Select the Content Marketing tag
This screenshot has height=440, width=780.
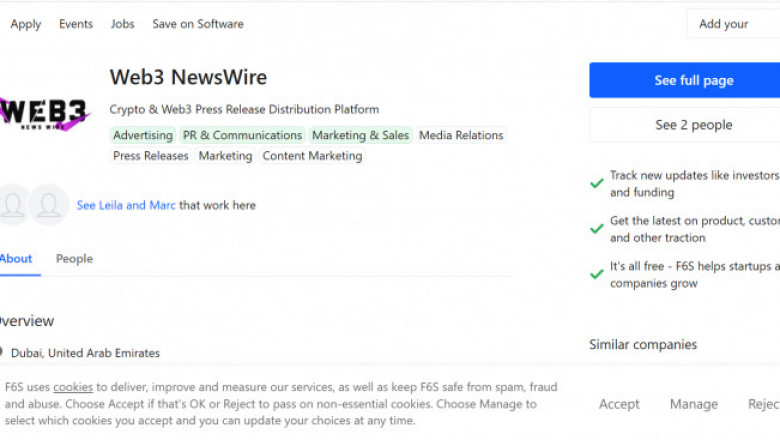pyautogui.click(x=312, y=156)
